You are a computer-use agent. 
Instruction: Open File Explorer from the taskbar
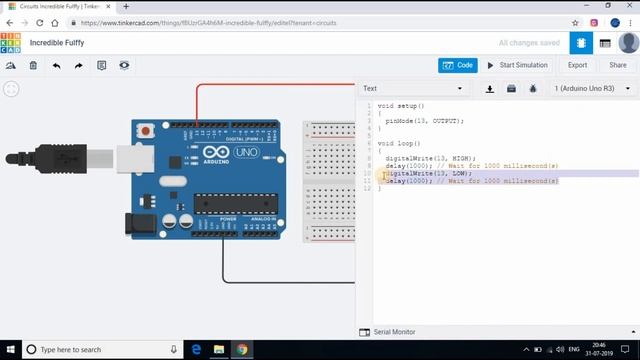[x=219, y=350]
